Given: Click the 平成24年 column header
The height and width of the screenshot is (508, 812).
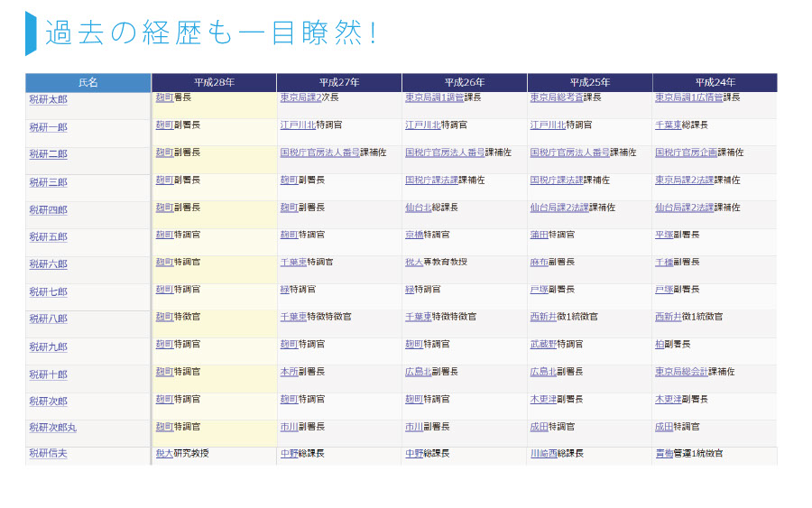Looking at the screenshot, I should (x=715, y=82).
